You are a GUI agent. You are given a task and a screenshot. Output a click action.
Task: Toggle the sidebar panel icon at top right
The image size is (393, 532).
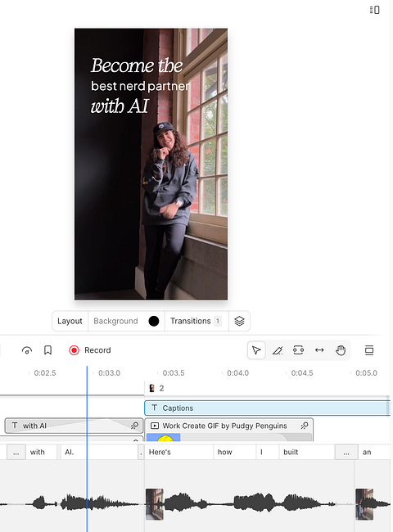point(374,10)
